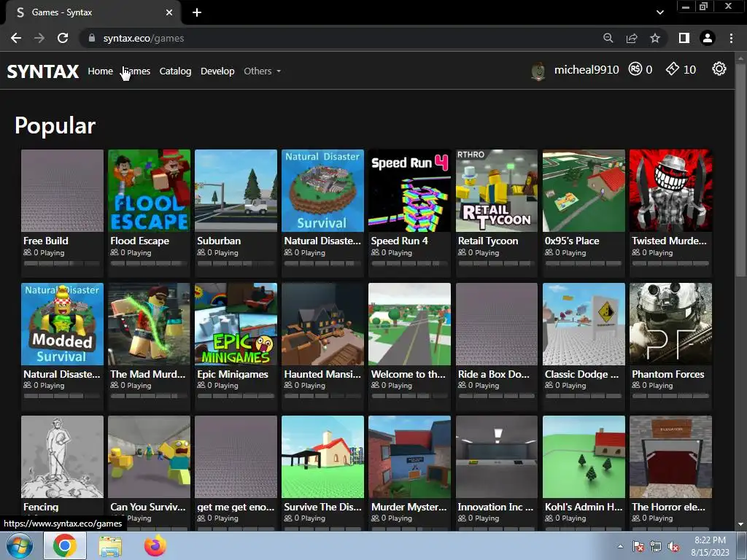Open the Develop nav link
The height and width of the screenshot is (560, 747).
(217, 71)
